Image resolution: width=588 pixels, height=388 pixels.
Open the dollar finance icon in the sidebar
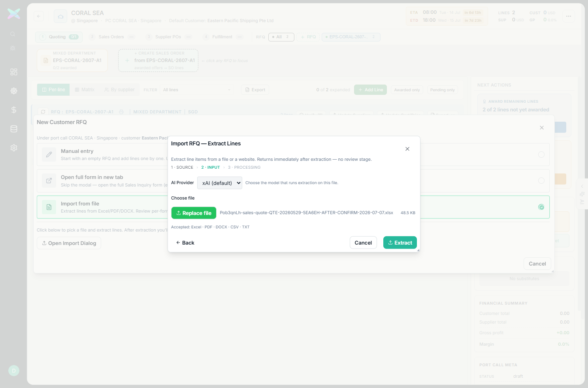(14, 110)
